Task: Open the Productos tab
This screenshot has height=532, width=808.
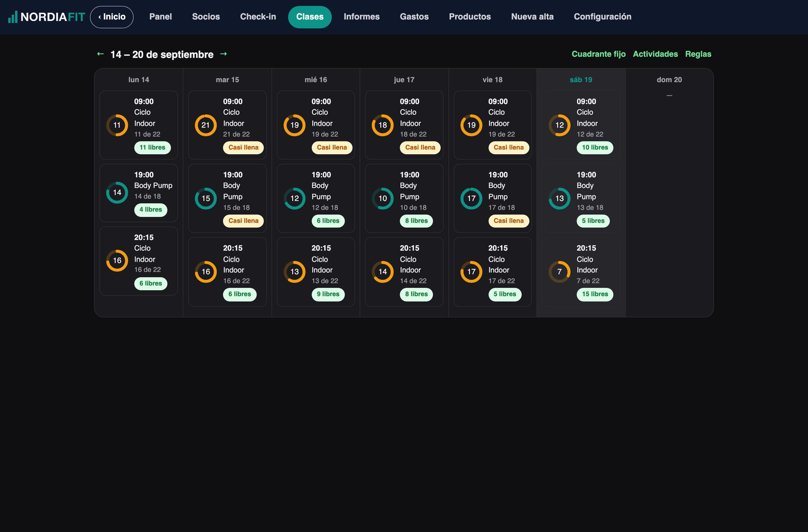Action: pos(470,17)
